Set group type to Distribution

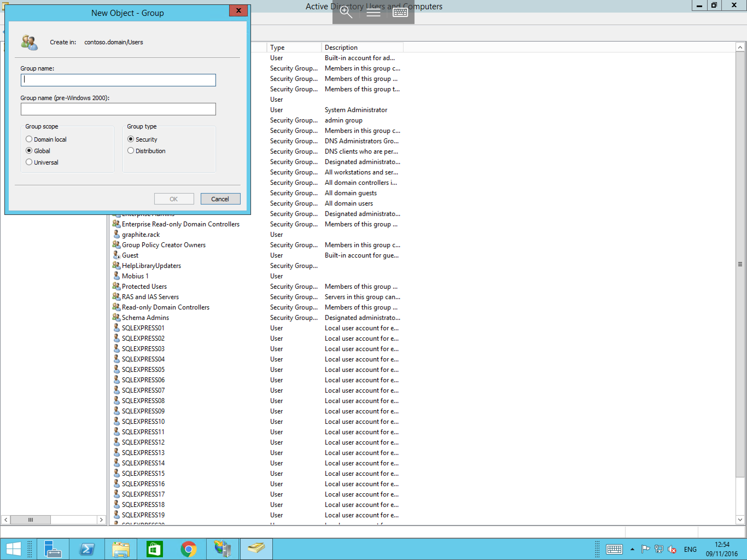tap(131, 151)
